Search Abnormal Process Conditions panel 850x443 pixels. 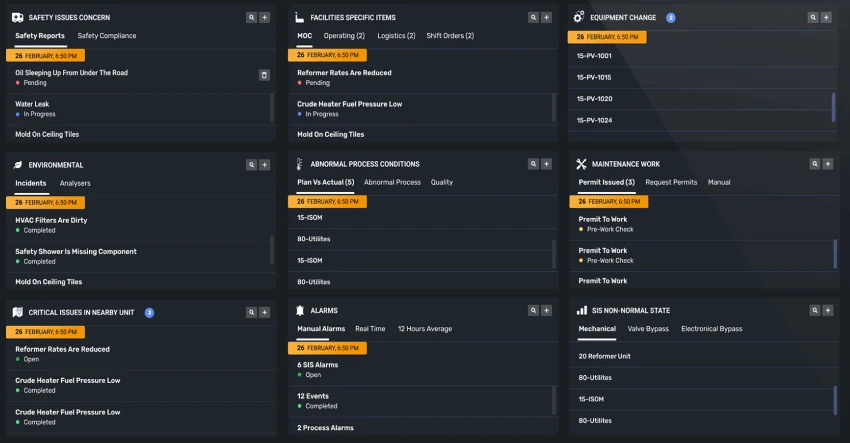point(533,164)
